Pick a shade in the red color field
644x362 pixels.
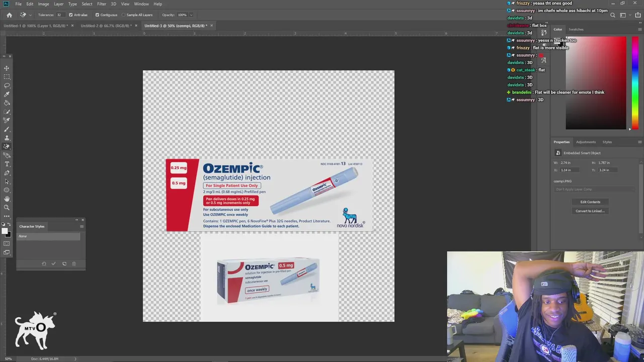click(596, 83)
